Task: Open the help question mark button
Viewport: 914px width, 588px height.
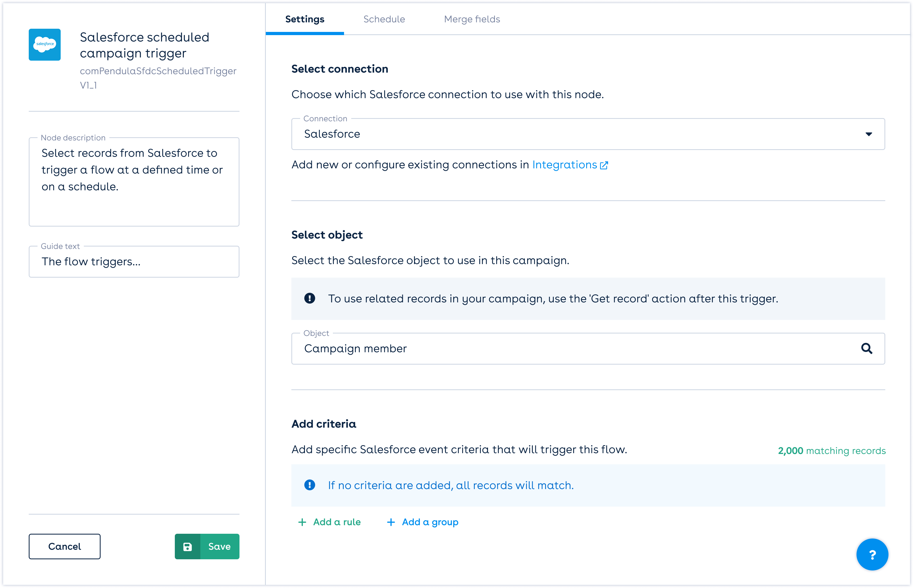Action: coord(872,554)
